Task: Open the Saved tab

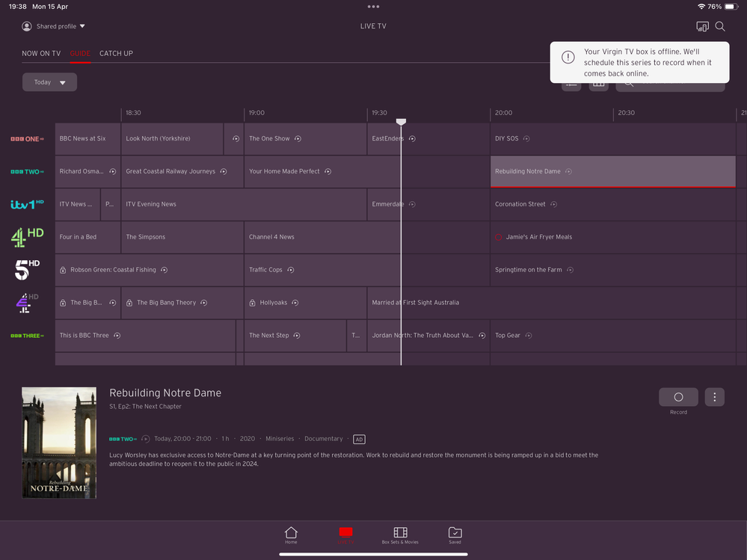Action: tap(455, 535)
